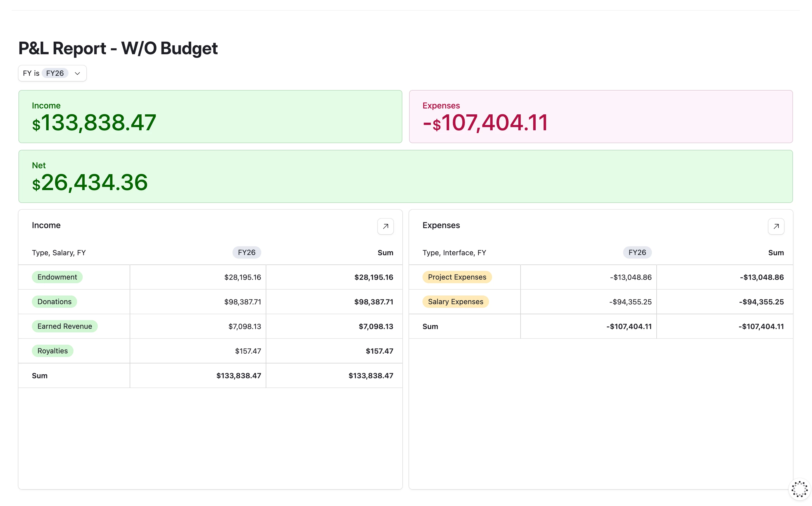Click the Project Expenses tag
The image size is (812, 506).
[457, 277]
